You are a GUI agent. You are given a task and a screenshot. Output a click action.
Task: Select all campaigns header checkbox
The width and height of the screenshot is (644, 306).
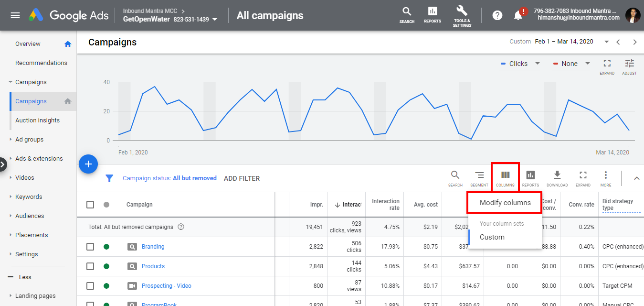click(90, 205)
